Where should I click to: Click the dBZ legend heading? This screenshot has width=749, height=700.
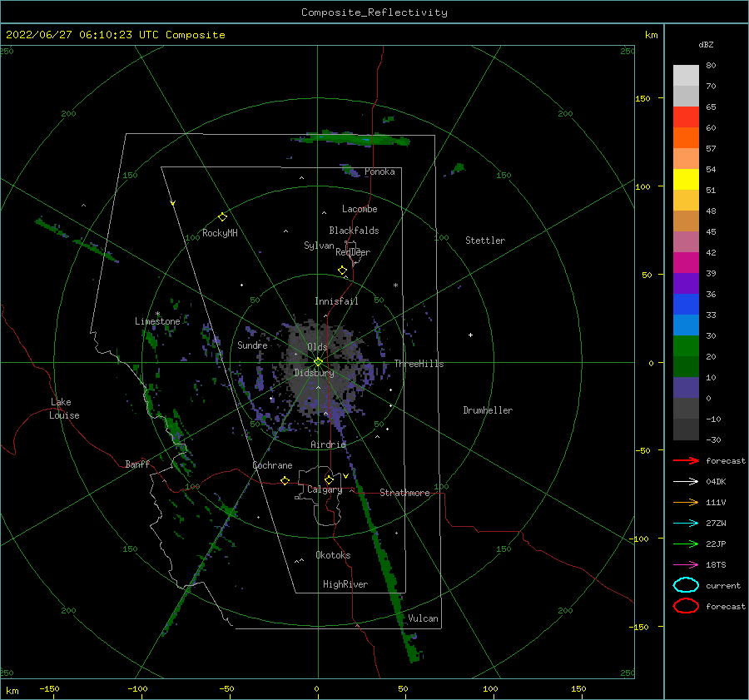coord(706,44)
